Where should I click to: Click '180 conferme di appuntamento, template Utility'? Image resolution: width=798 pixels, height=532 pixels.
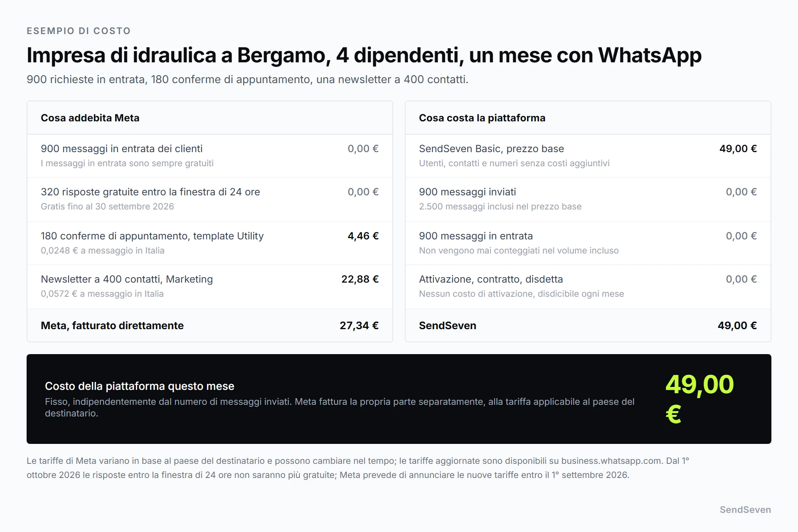point(152,236)
